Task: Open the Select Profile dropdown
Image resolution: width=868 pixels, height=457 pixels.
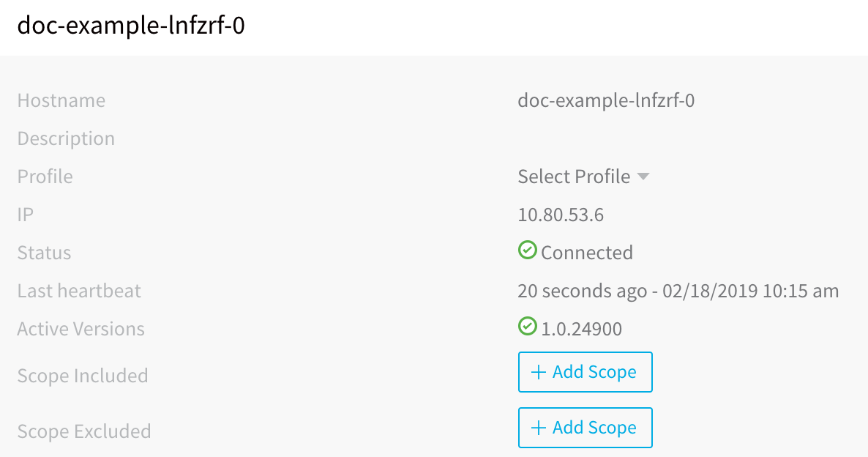Action: [x=583, y=177]
